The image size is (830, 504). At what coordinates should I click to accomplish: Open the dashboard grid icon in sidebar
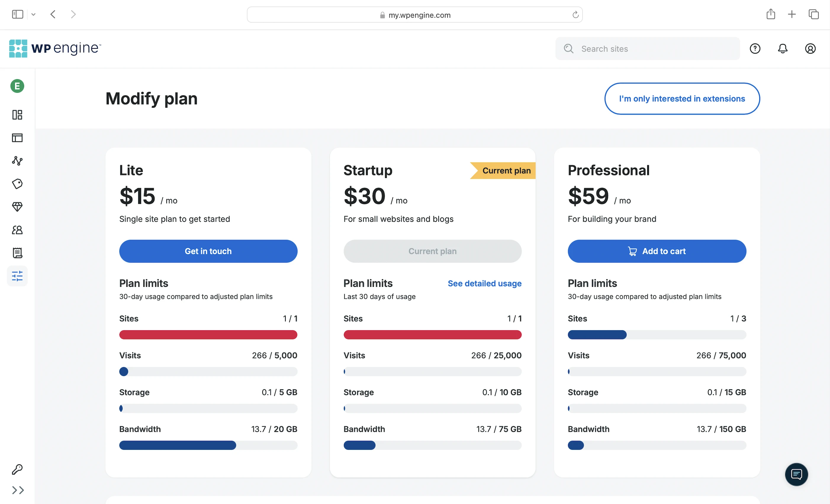coord(17,115)
